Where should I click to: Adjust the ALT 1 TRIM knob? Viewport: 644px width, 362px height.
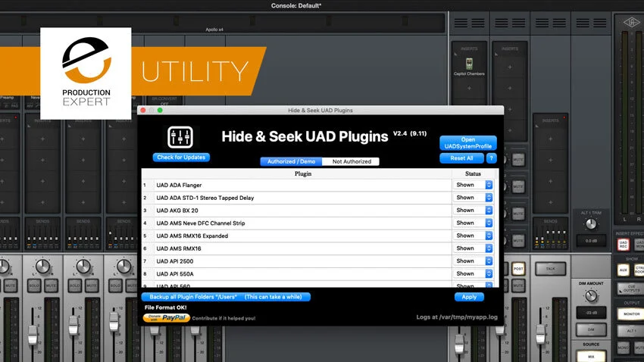(x=591, y=224)
